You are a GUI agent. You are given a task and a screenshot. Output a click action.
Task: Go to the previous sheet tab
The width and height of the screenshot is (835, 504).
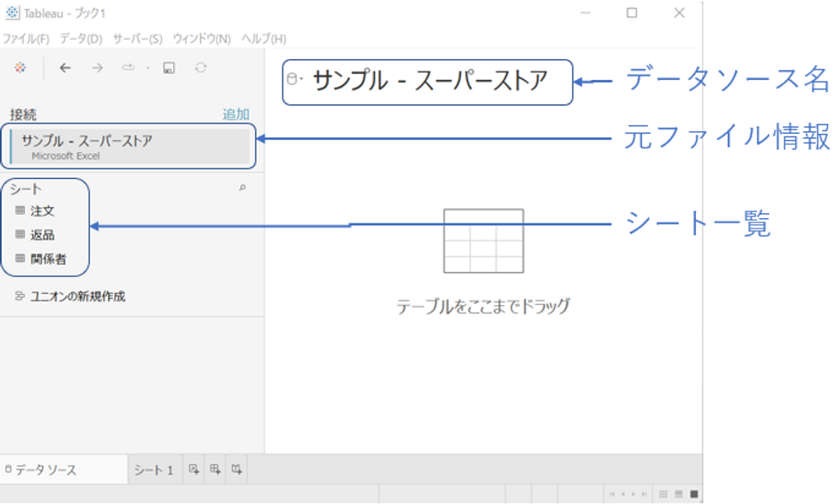click(623, 494)
